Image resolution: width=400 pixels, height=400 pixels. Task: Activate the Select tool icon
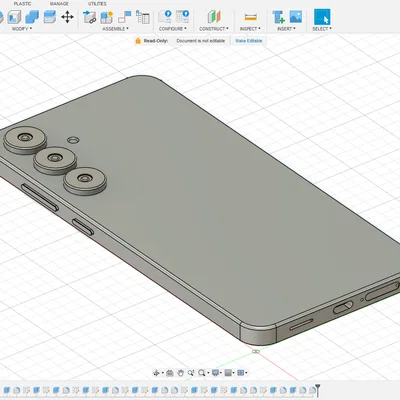click(322, 17)
